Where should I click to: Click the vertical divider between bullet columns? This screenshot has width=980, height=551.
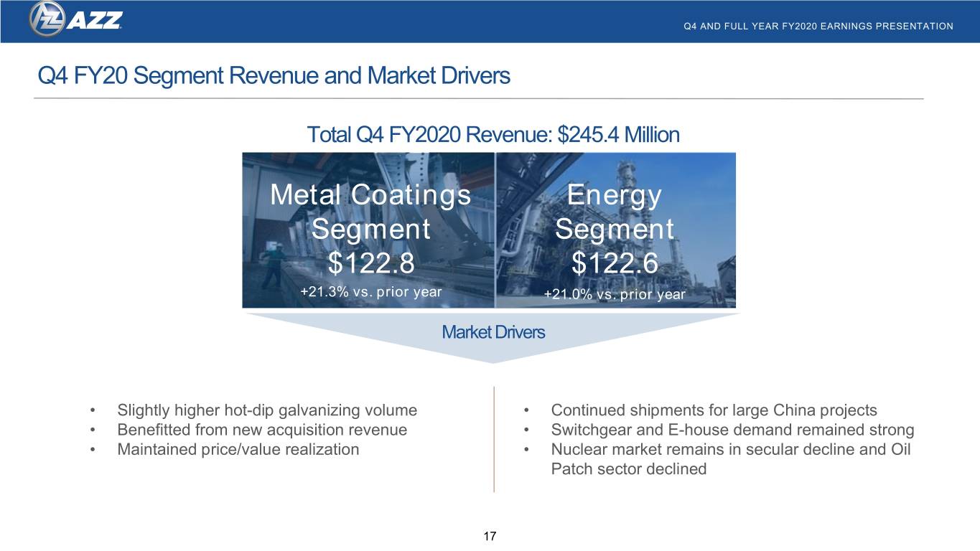tap(494, 439)
